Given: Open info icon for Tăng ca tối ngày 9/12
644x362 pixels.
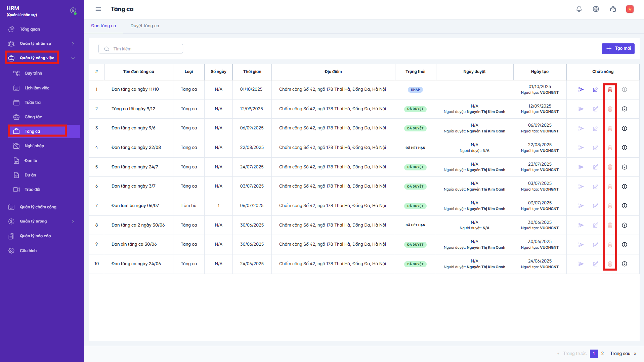Looking at the screenshot, I should coord(624,109).
